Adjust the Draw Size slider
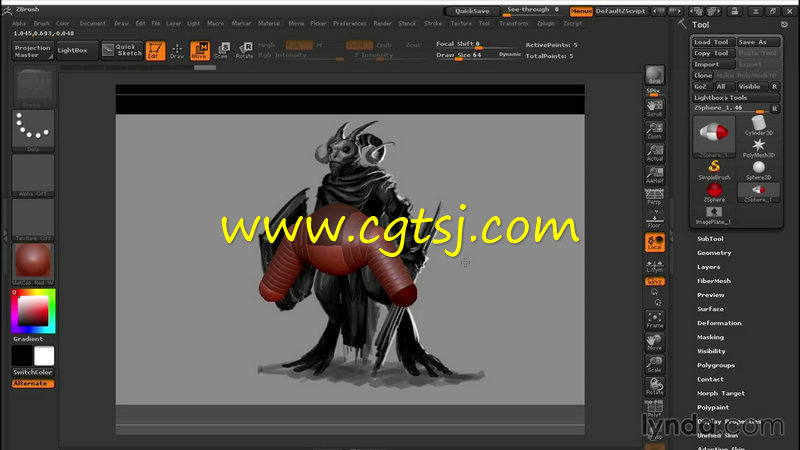The width and height of the screenshot is (800, 450). click(478, 56)
